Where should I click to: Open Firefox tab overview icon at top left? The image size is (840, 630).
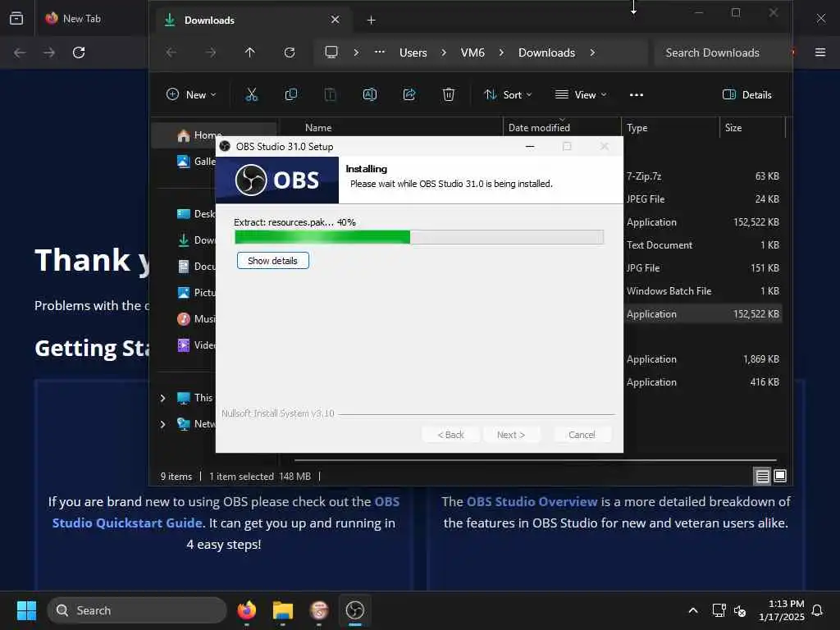click(16, 18)
